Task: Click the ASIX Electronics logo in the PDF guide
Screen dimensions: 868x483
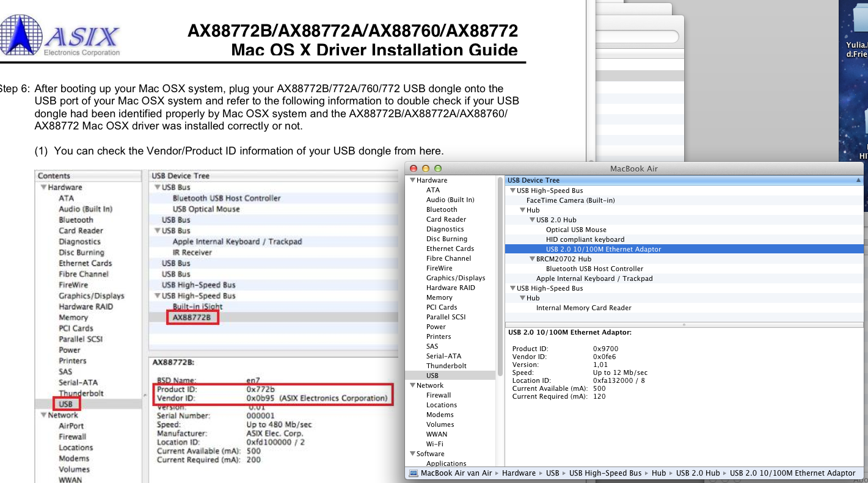Action: click(61, 37)
